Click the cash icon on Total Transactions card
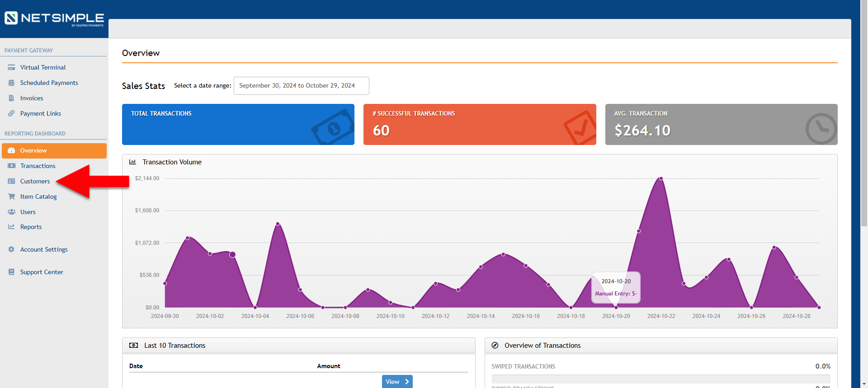Screen dimensions: 868x388 pyautogui.click(x=333, y=127)
